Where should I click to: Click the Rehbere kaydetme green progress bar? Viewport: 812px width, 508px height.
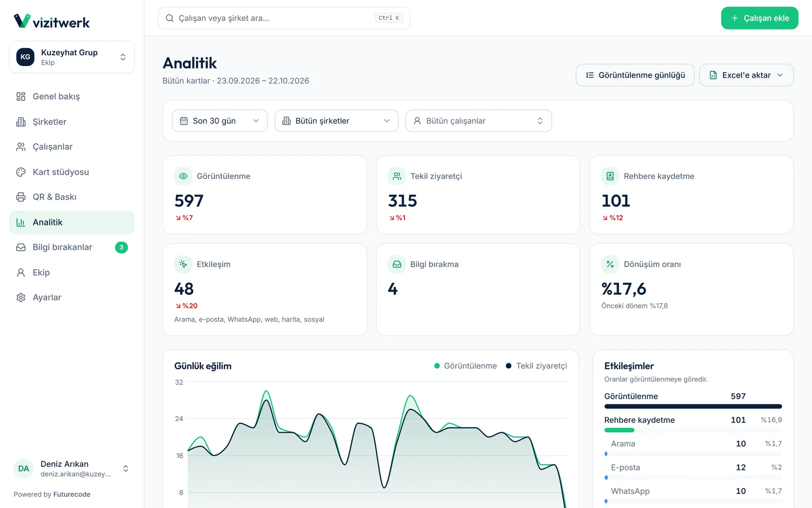[x=619, y=430]
